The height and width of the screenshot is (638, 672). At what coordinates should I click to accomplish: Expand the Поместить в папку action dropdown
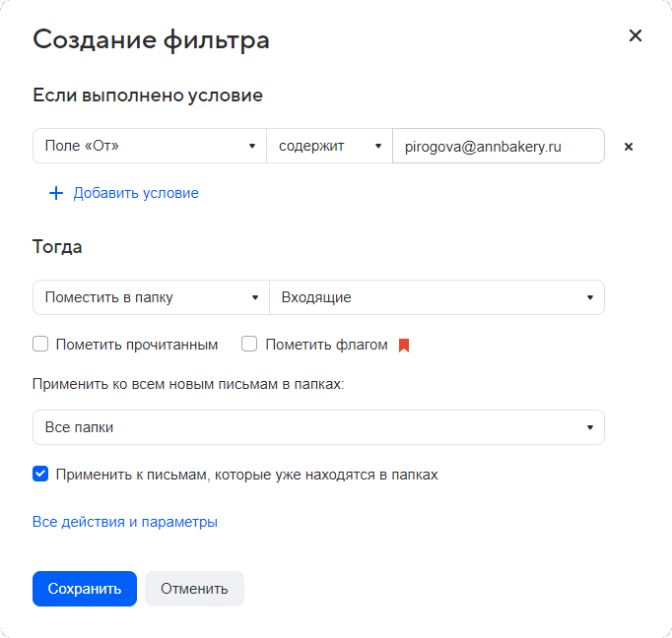[x=150, y=297]
